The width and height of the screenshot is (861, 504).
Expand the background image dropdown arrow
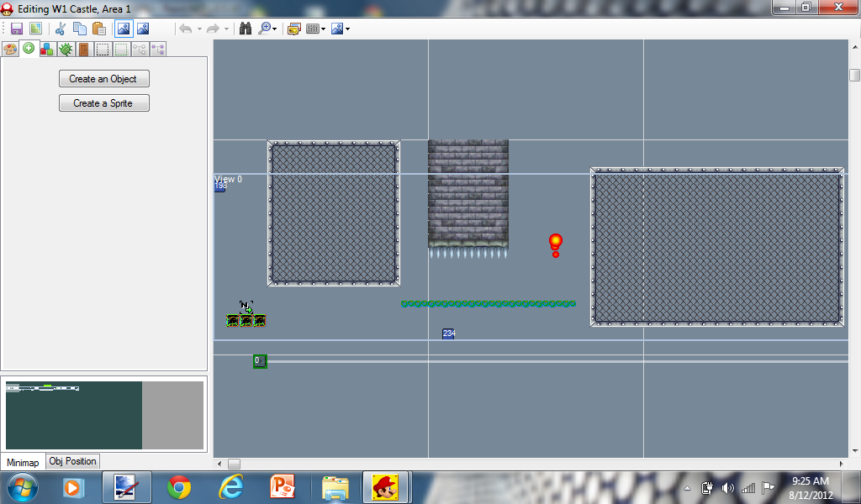[348, 29]
